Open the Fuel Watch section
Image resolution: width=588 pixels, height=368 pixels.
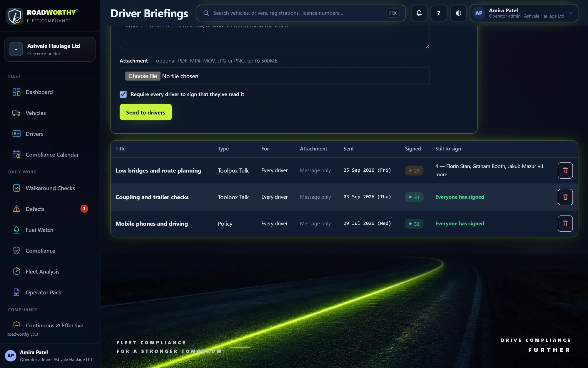(50, 230)
